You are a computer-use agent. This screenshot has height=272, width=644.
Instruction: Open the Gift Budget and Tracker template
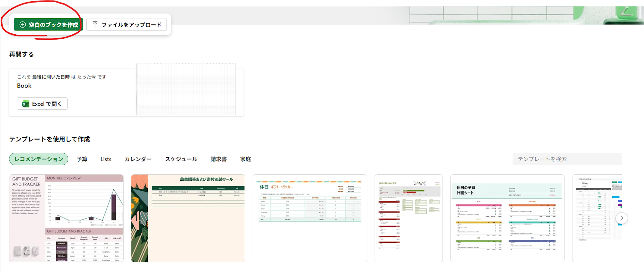point(66,218)
